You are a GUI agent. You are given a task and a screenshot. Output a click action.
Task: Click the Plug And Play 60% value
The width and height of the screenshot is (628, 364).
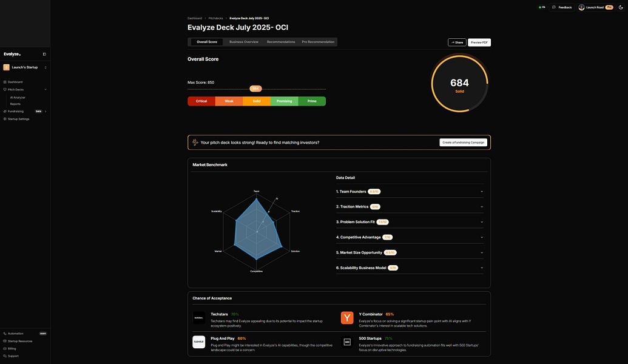[241, 339]
